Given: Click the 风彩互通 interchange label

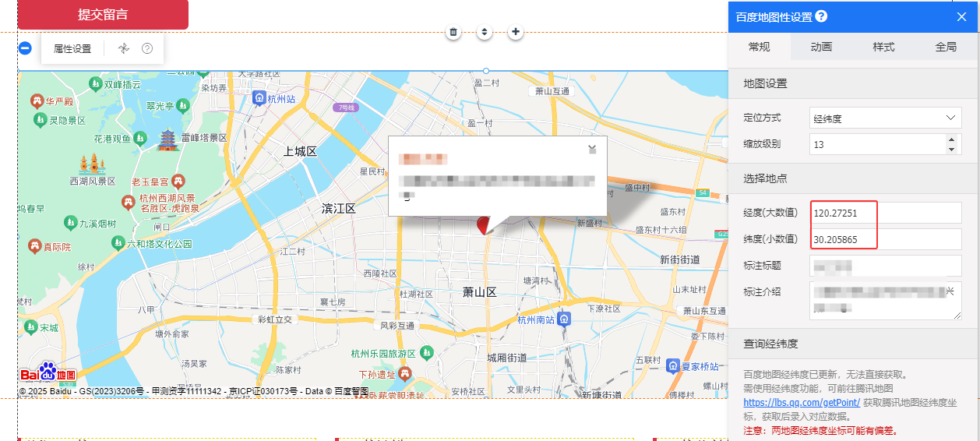Looking at the screenshot, I should pyautogui.click(x=397, y=326).
